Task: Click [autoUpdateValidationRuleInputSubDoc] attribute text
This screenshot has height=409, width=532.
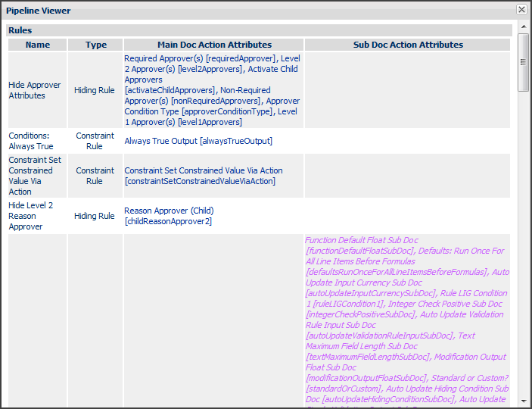Action: (380, 336)
